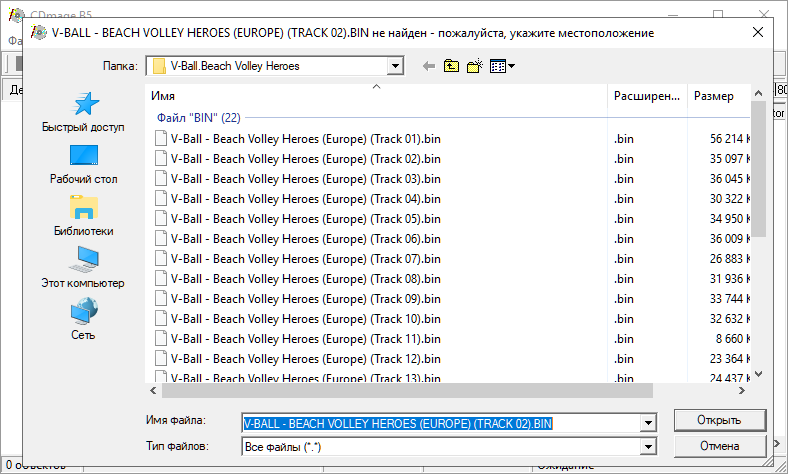Image resolution: width=788 pixels, height=474 pixels.
Task: Click the .bin extension of Track 07
Action: [624, 259]
